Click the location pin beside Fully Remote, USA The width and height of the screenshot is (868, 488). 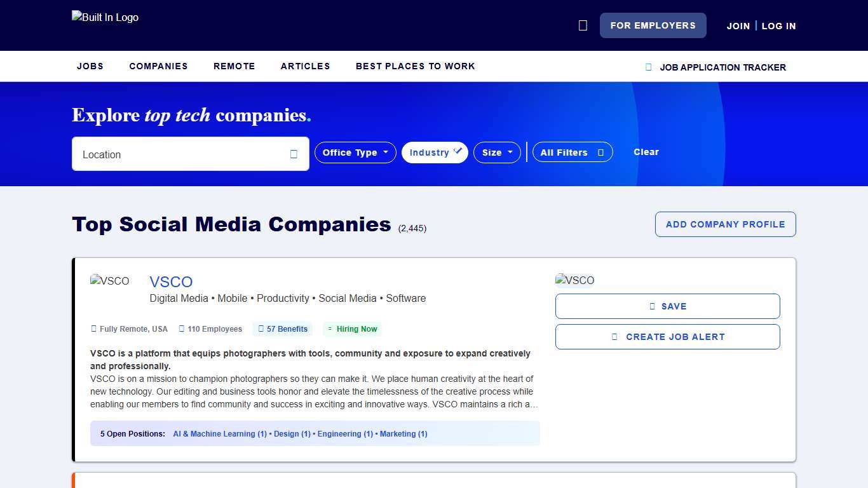pos(93,329)
